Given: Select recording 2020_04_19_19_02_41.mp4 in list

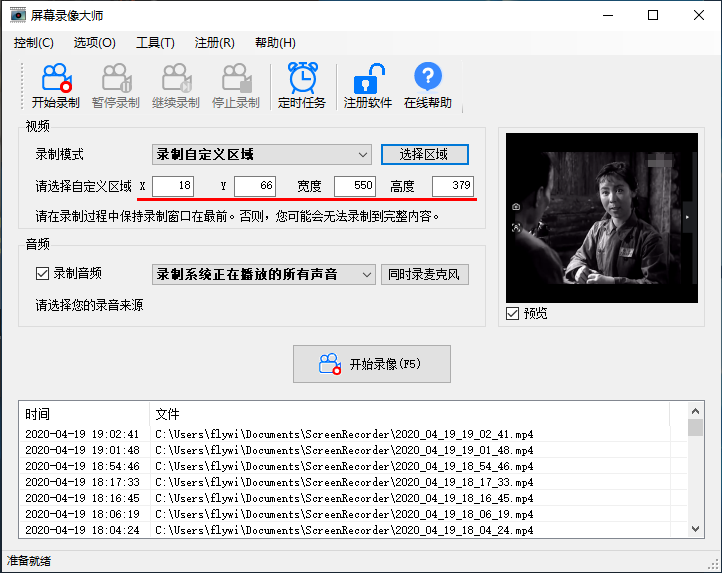Looking at the screenshot, I should (343, 434).
